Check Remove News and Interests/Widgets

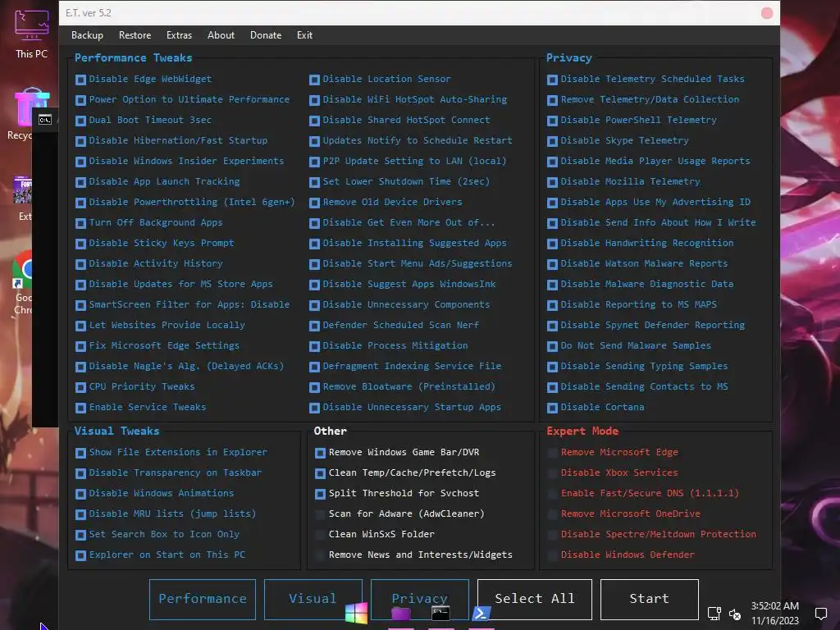click(321, 555)
